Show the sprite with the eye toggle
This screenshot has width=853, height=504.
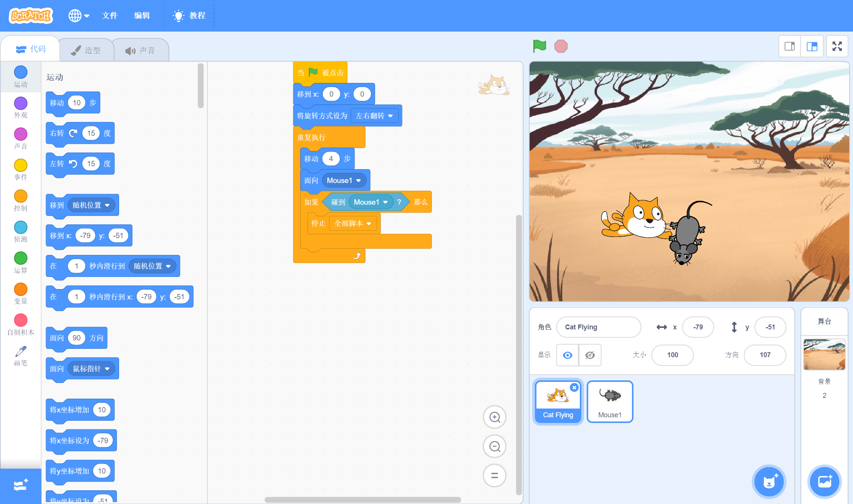click(x=567, y=355)
